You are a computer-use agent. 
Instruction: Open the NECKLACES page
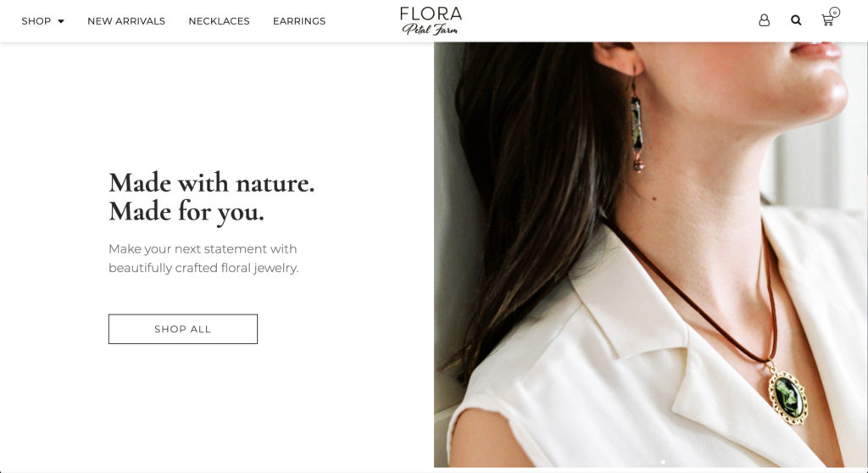(219, 21)
